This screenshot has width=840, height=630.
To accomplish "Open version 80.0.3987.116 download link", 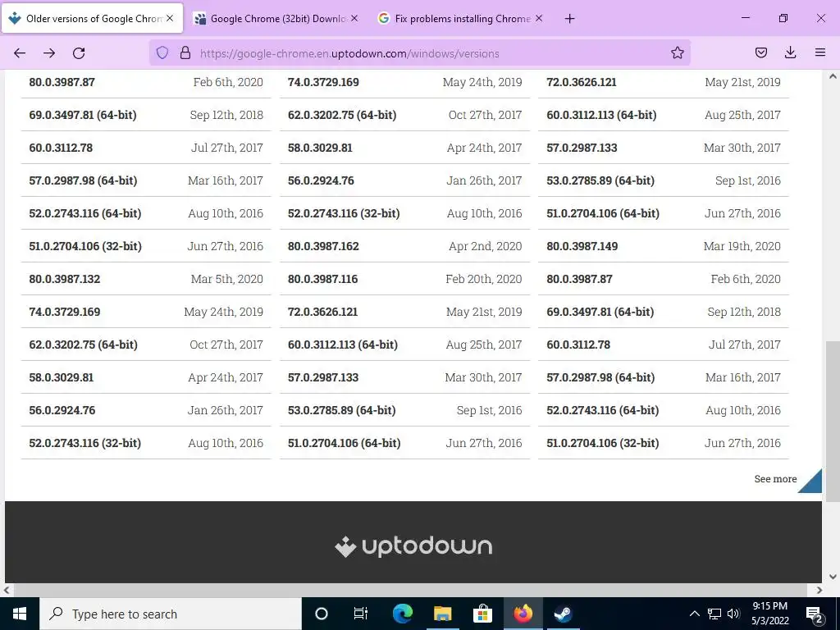I will tap(323, 279).
